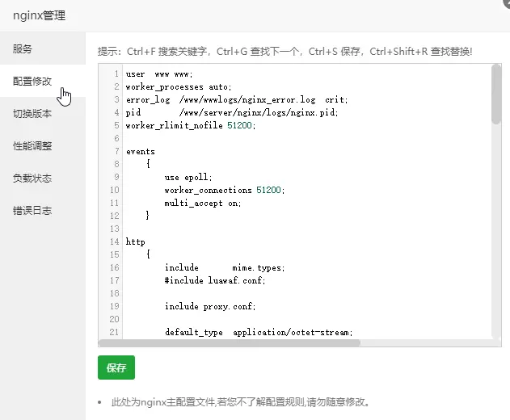Image resolution: width=510 pixels, height=420 pixels.
Task: Click the 'worker_rlimit_nofile 51200;' line
Action: coord(191,125)
